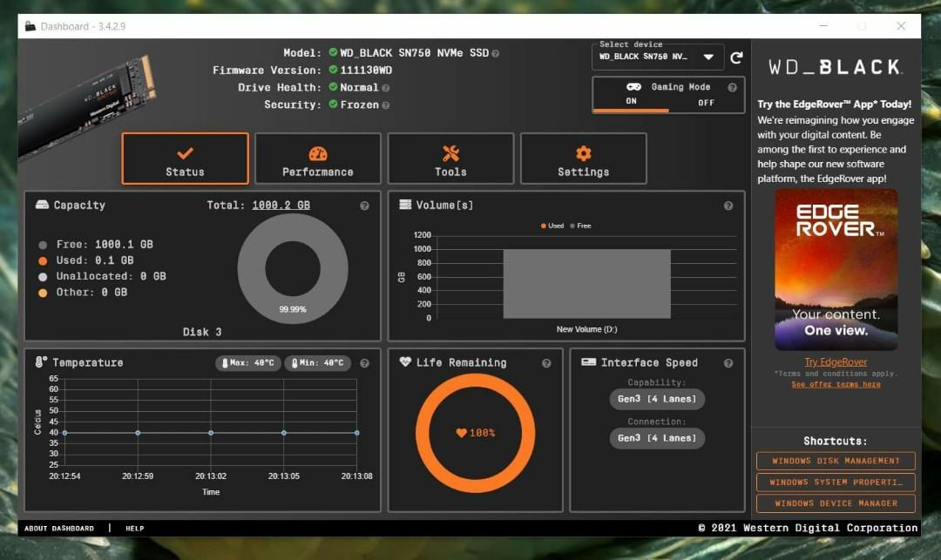Click temperature data point at 20:13:02

click(211, 433)
